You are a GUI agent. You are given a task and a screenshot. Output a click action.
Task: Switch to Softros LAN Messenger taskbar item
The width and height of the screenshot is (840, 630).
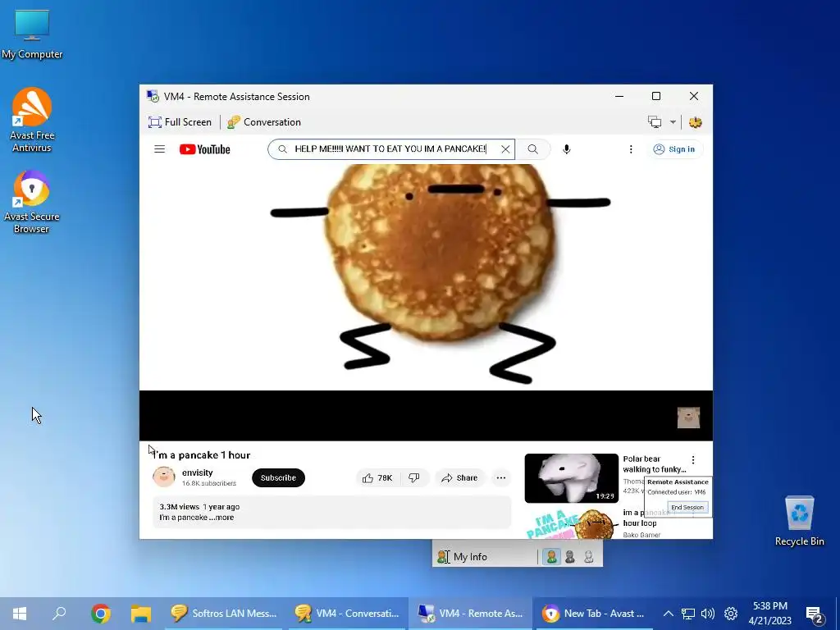coord(224,614)
